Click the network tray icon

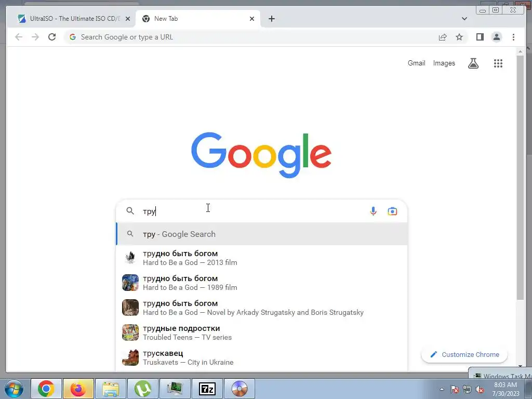point(467,389)
